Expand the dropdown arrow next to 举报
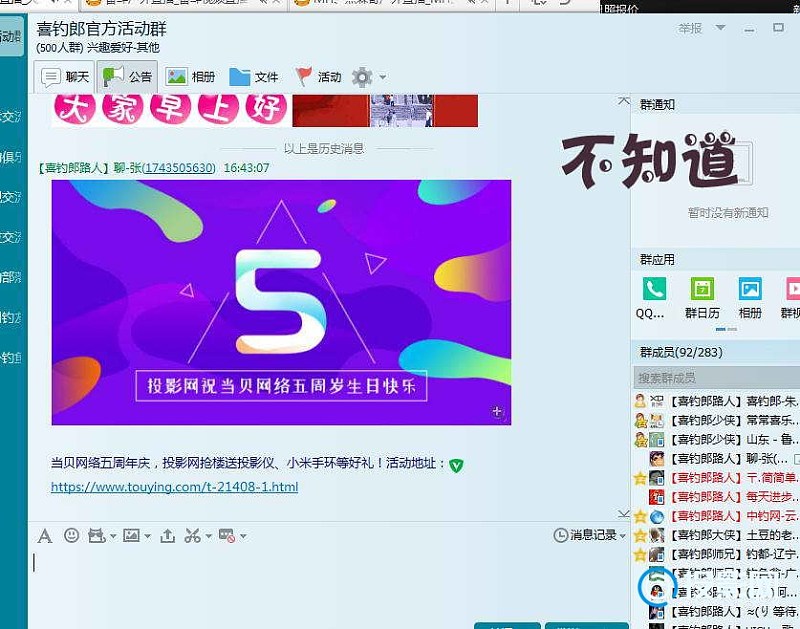This screenshot has width=800, height=629. 720,28
